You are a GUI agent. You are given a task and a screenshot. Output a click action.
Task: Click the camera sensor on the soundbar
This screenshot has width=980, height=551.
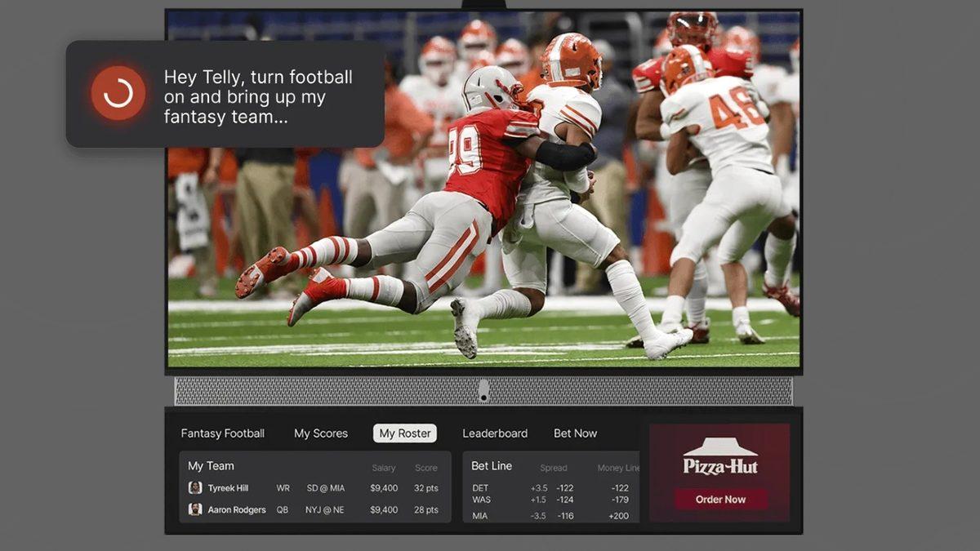click(483, 390)
